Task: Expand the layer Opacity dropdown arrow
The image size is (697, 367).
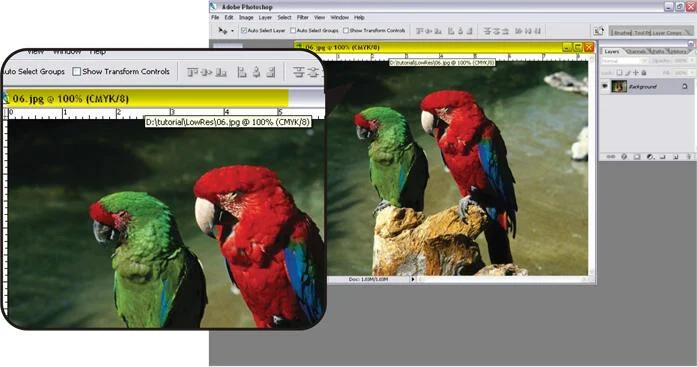Action: click(x=692, y=60)
